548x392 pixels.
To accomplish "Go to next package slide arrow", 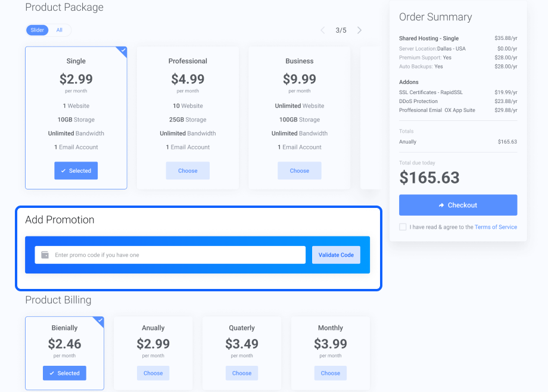I will click(359, 30).
